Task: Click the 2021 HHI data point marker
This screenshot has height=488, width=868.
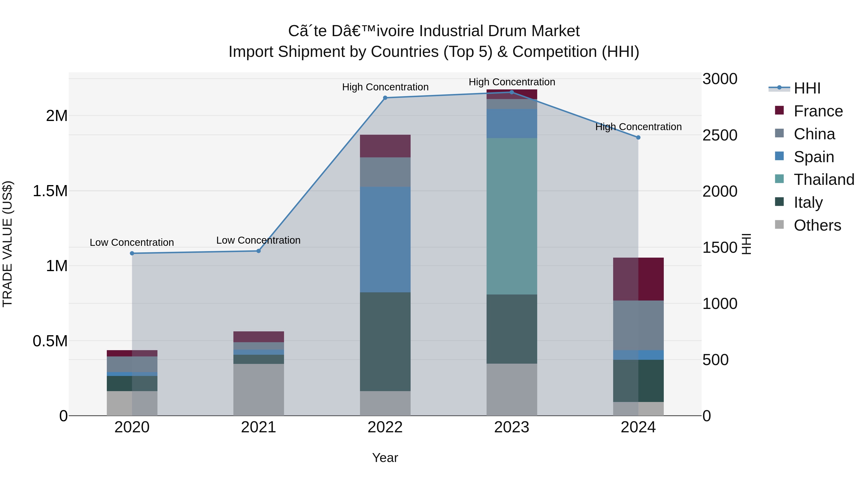Action: [x=258, y=251]
